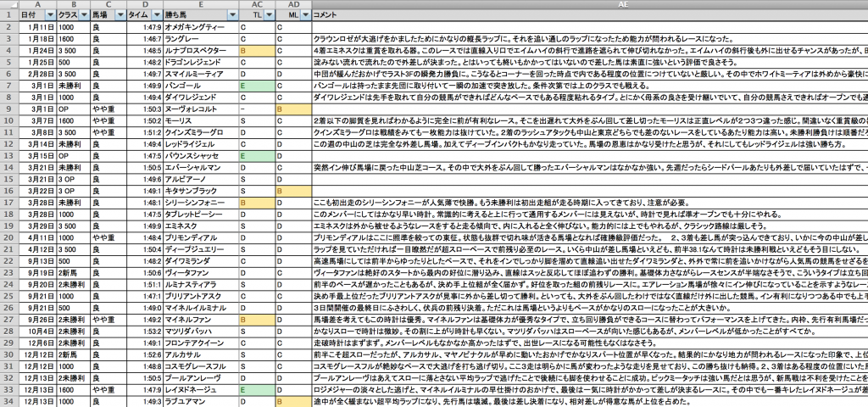Image resolution: width=868 pixels, height=407 pixels.
Task: Open the TL column filter dropdown
Action: pyautogui.click(x=270, y=15)
